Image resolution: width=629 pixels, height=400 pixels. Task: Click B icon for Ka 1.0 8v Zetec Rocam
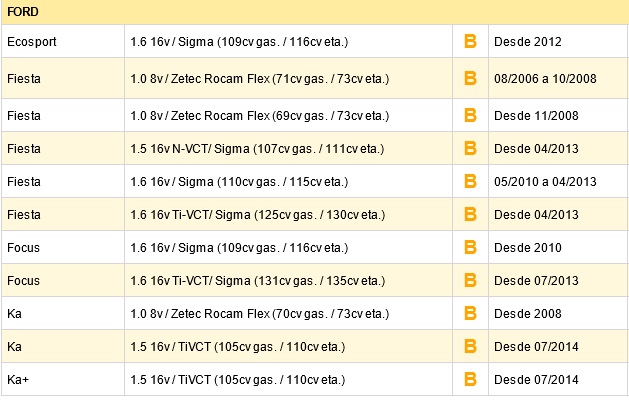(470, 313)
